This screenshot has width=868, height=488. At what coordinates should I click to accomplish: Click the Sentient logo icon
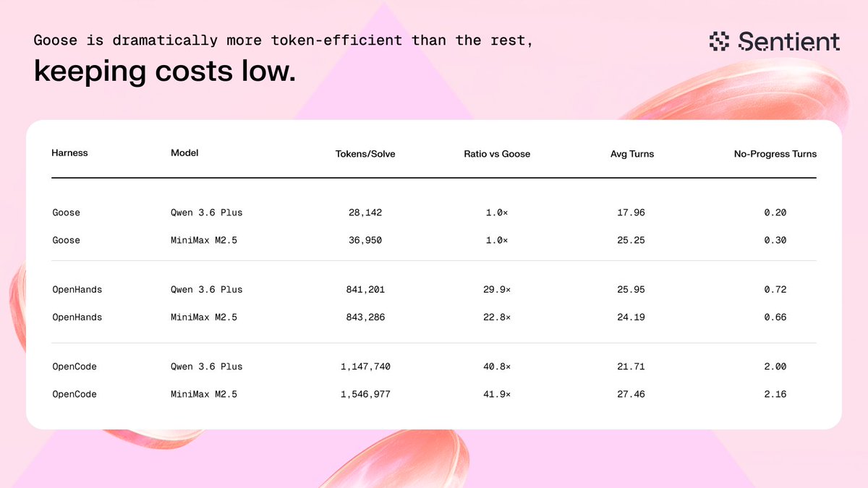[x=720, y=41]
